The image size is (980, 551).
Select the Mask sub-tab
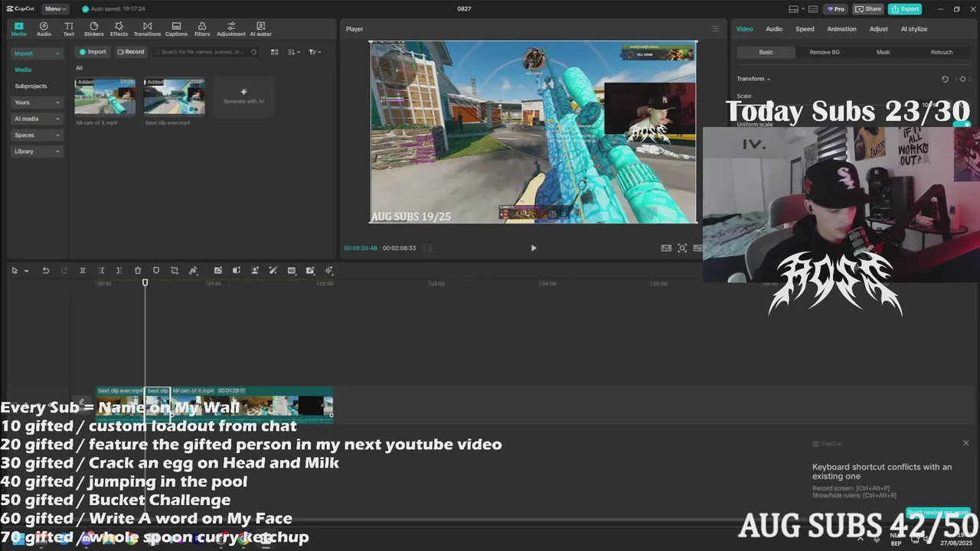pos(883,52)
